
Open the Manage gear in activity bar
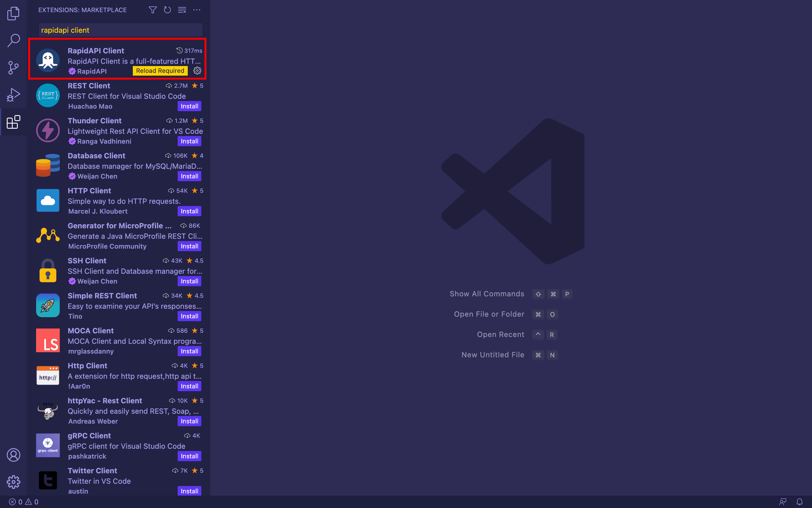[14, 482]
